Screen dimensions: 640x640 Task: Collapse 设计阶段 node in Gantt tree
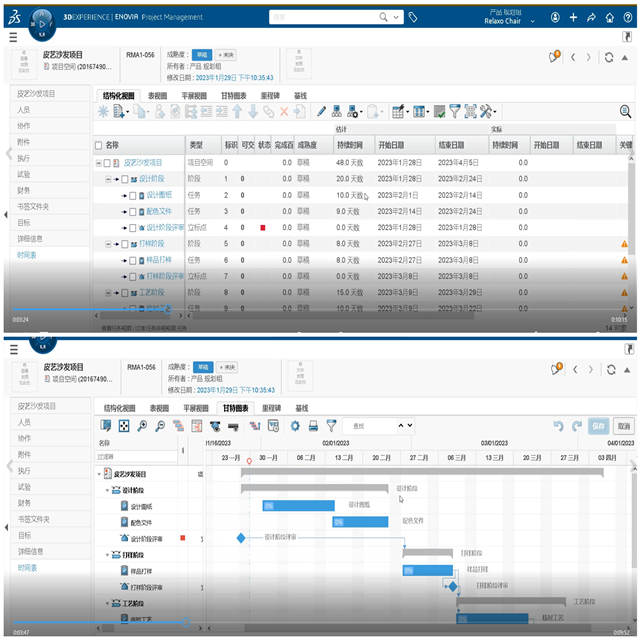click(x=107, y=490)
